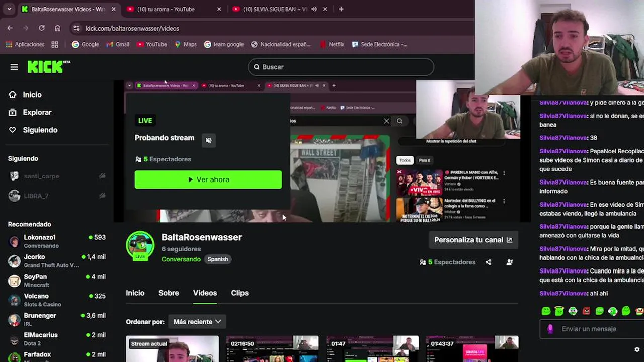Viewport: 644px width, 362px height.
Task: Open Brunenger recommended channel
Action: (x=57, y=320)
